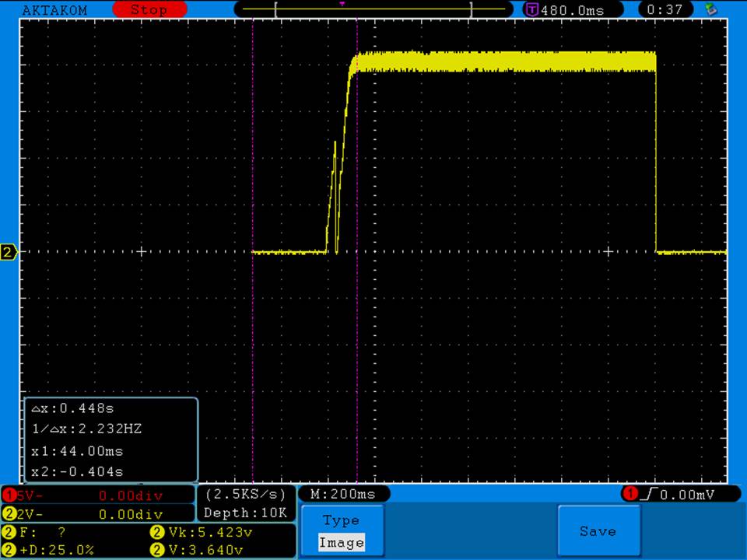This screenshot has height=560, width=747.
Task: Click the pink trigger marker in waveform overview bar
Action: click(x=342, y=4)
